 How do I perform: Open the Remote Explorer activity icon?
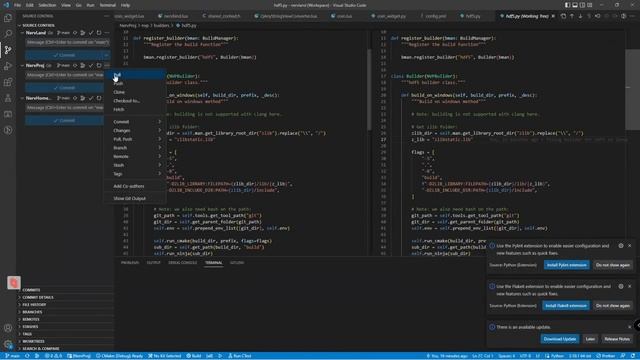[x=8, y=114]
